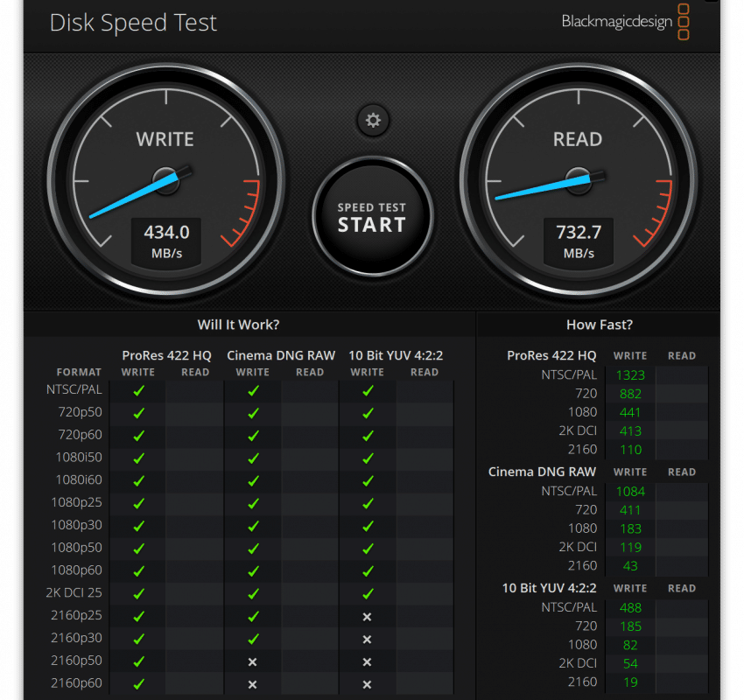The height and width of the screenshot is (700, 744).
Task: Open settings via the gear icon
Action: point(373,121)
